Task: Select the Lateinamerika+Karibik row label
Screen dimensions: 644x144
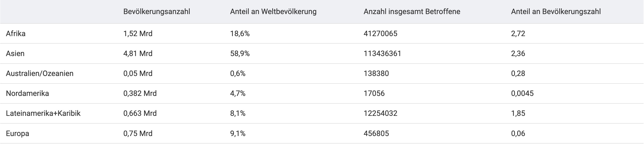Action: (x=43, y=114)
